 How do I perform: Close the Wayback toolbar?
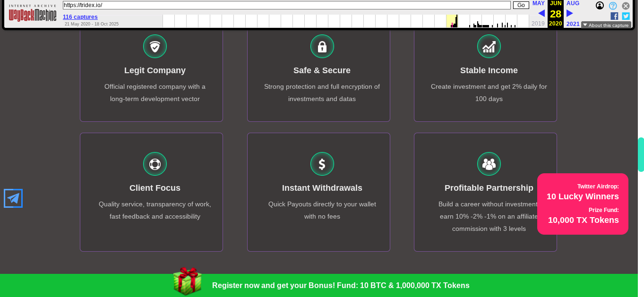[x=626, y=6]
